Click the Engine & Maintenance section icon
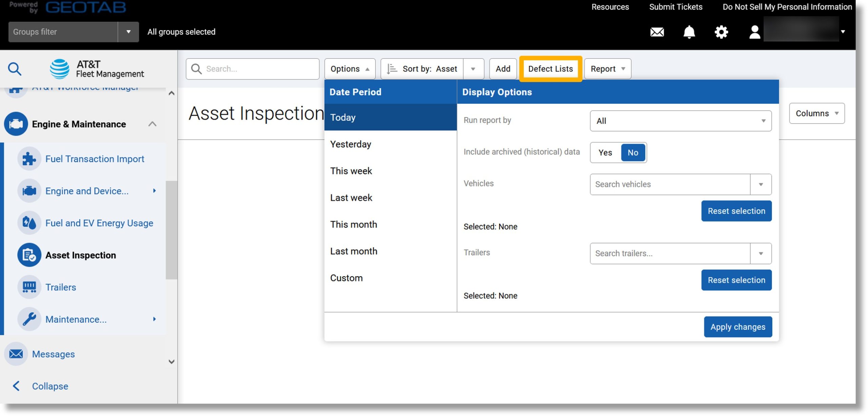The image size is (868, 416). click(x=16, y=124)
